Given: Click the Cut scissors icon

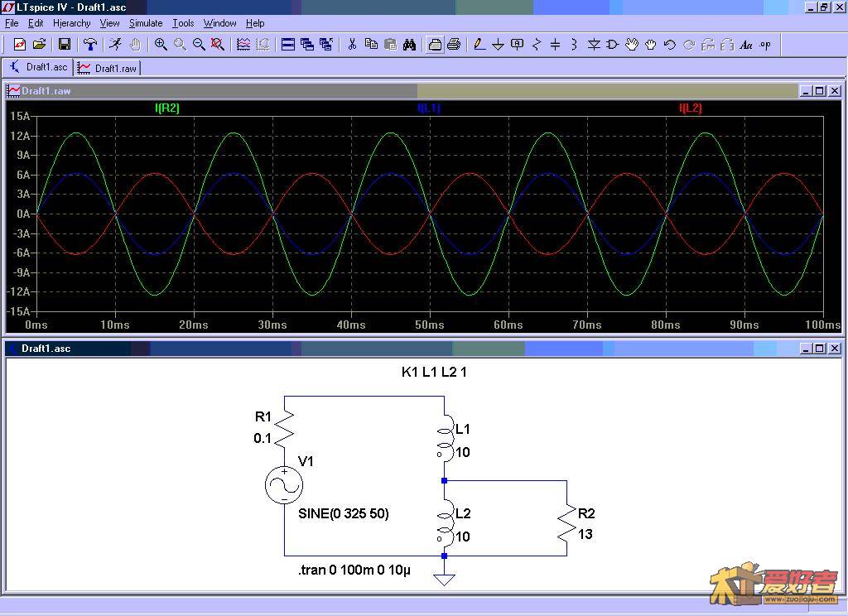Looking at the screenshot, I should 352,45.
